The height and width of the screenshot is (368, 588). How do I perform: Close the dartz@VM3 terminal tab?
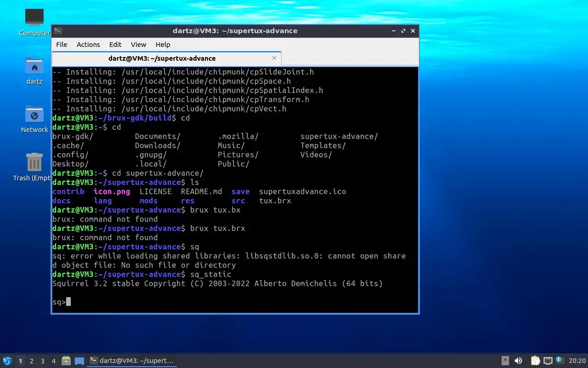pos(274,58)
